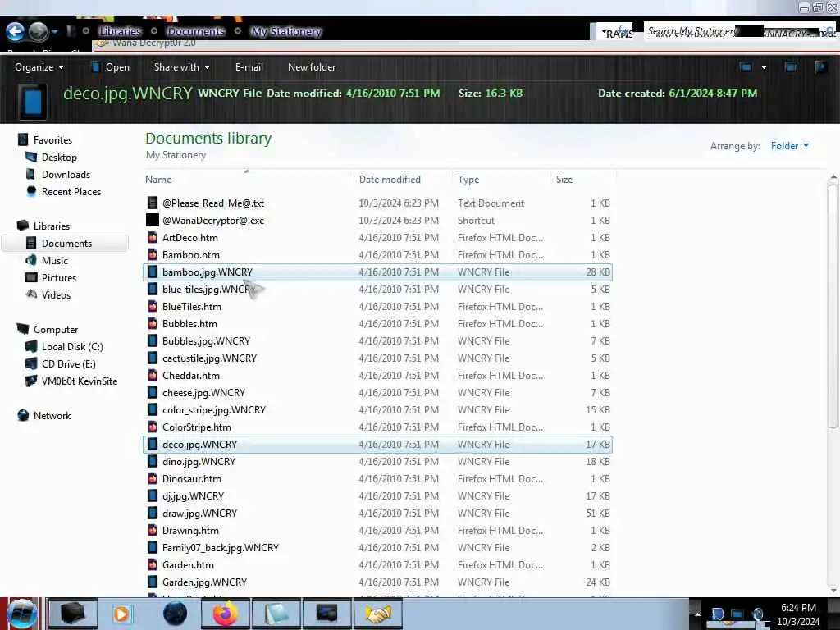Sort by Date modified column header
The height and width of the screenshot is (630, 840).
403,180
